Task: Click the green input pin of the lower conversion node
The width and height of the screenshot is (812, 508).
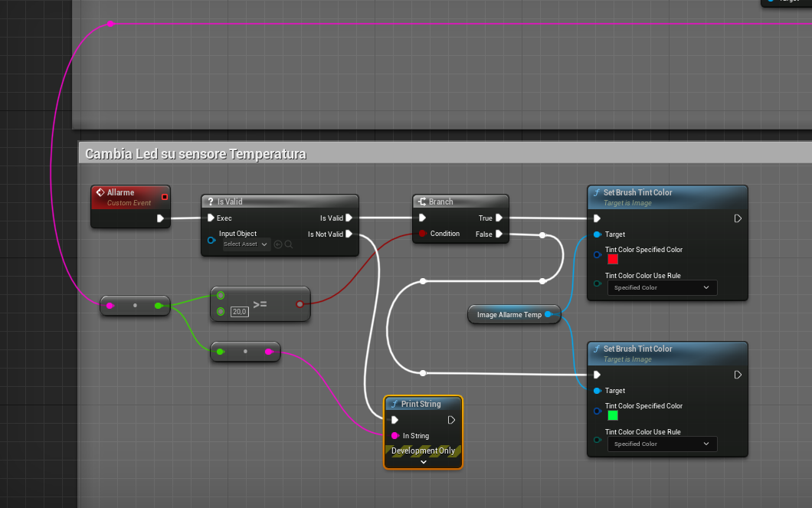Action: (220, 352)
